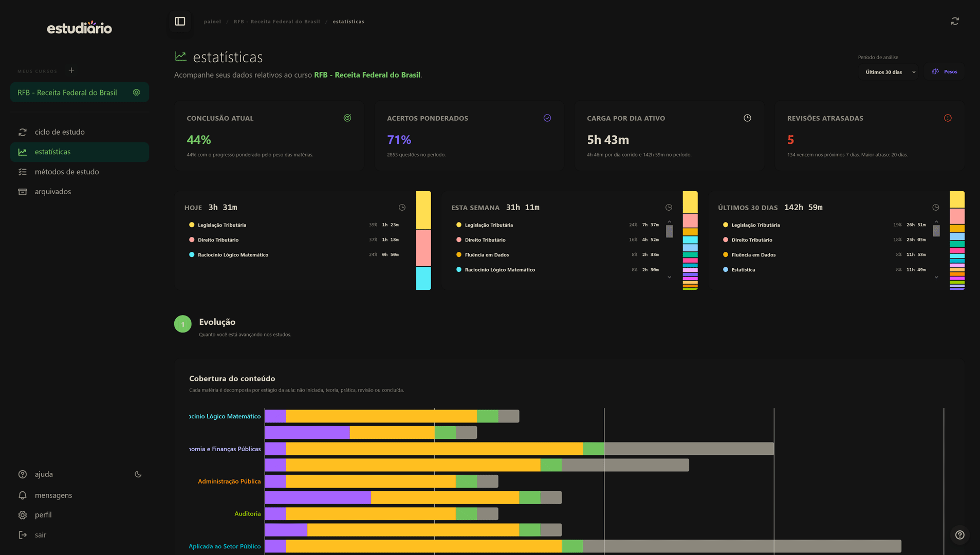This screenshot has width=980, height=555.
Task: Click the clock icon in Esta Semana card
Action: point(669,208)
